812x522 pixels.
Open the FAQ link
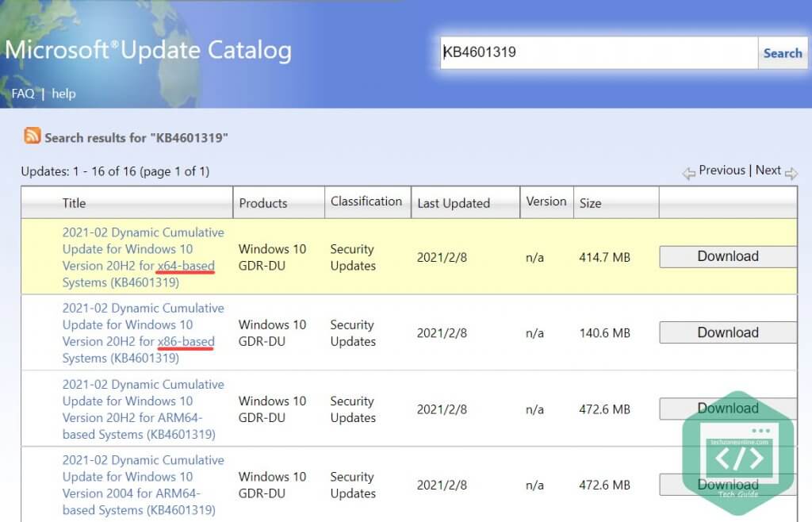22,94
